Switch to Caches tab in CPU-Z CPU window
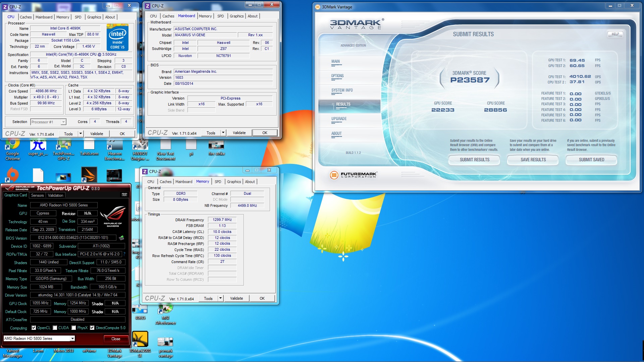The image size is (644, 362). (x=26, y=17)
